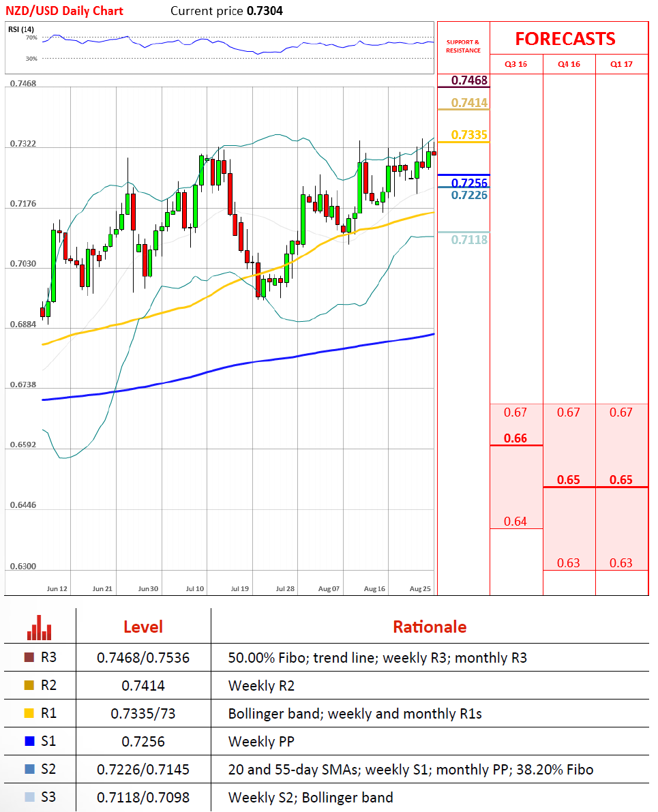
Task: Click the 0.7118 support level label
Action: click(470, 239)
